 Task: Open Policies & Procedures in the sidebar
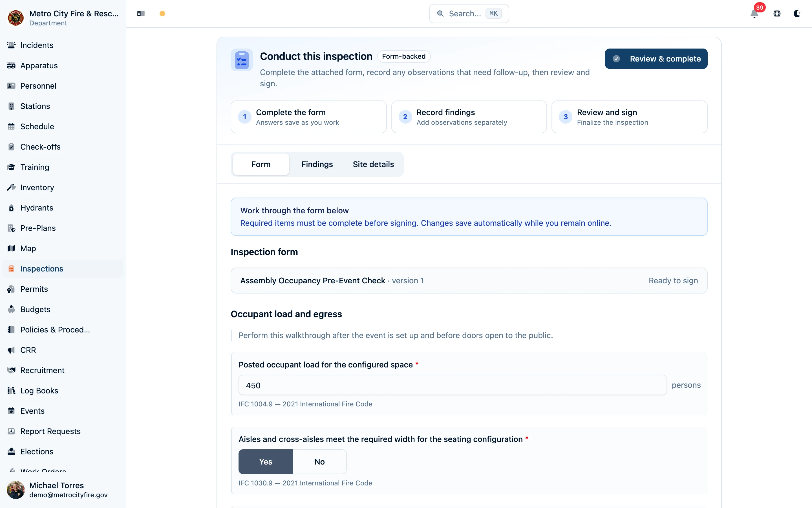point(63,330)
